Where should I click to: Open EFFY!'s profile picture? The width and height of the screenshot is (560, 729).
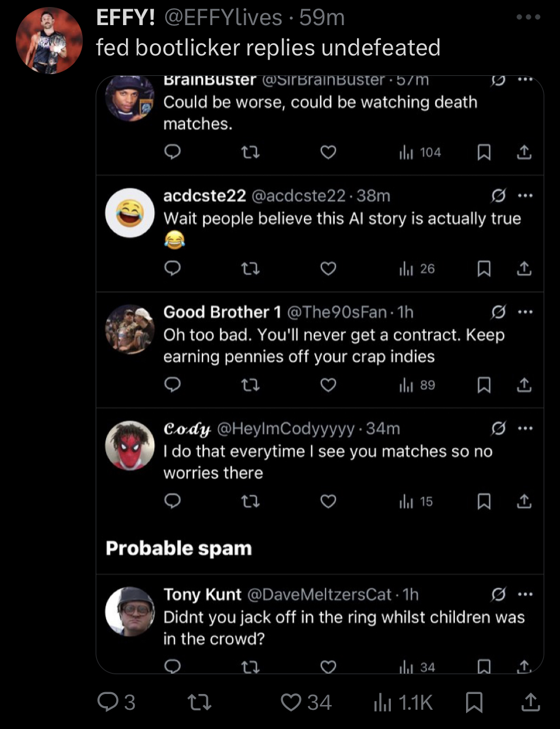[49, 40]
